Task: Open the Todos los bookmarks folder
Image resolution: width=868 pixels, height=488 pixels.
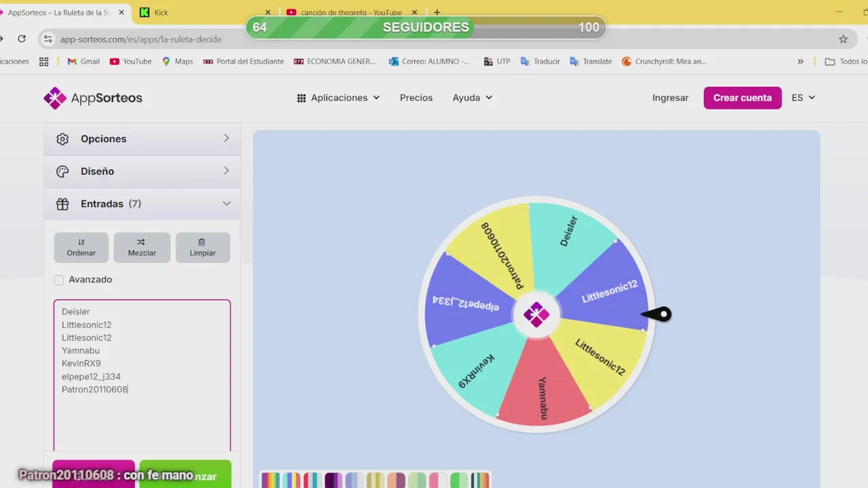Action: 846,61
